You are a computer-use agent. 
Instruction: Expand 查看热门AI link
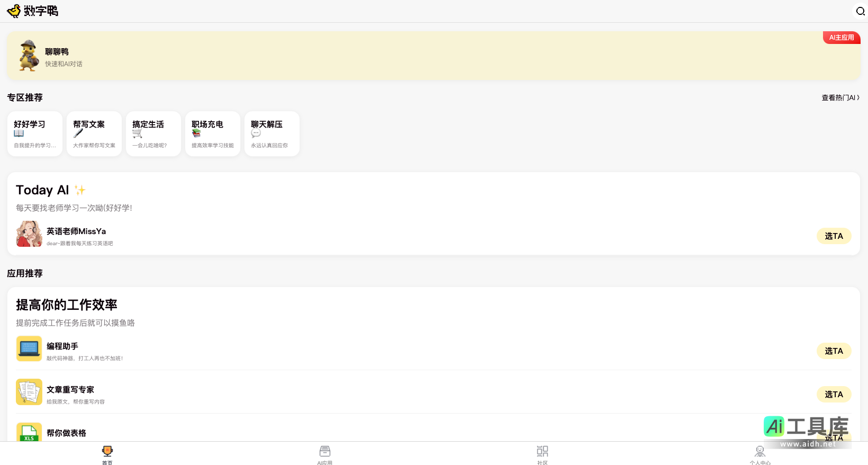click(x=840, y=97)
